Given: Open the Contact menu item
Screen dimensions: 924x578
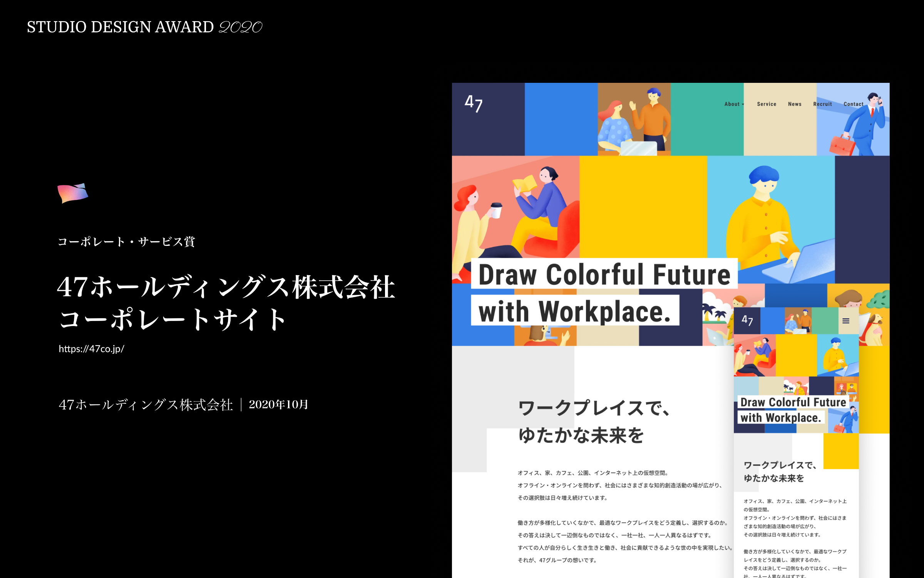Looking at the screenshot, I should 854,104.
